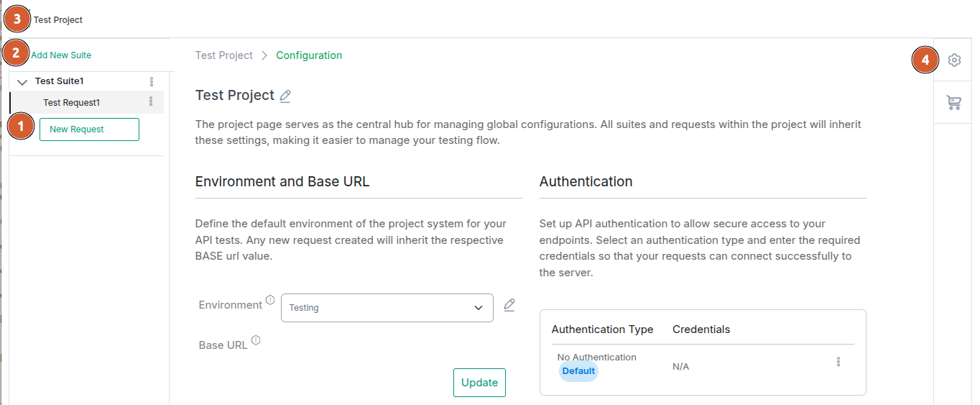Go to Test Project in the breadcrumb

[224, 55]
